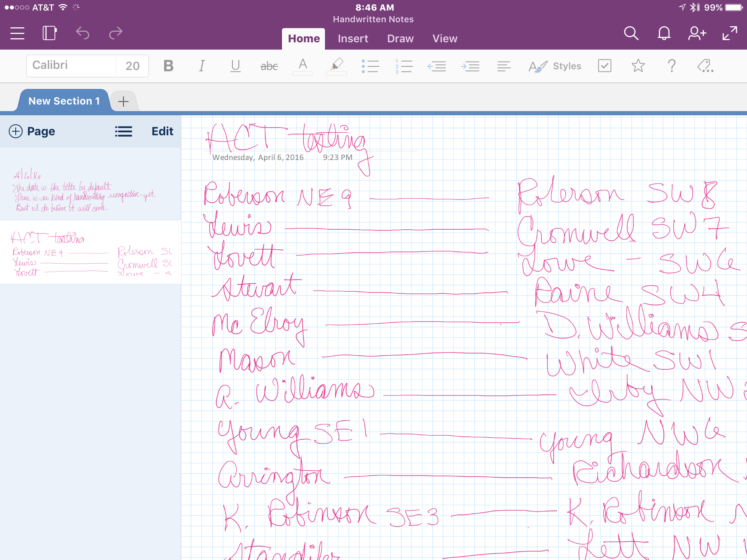Toggle bold formatting

tap(168, 66)
